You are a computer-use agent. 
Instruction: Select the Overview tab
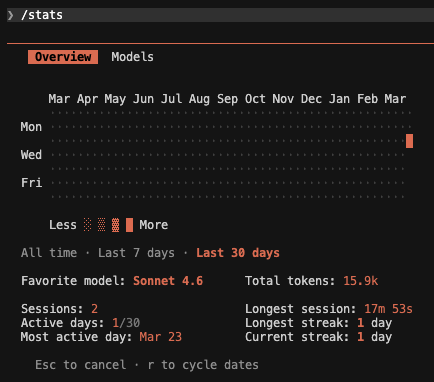(x=63, y=57)
